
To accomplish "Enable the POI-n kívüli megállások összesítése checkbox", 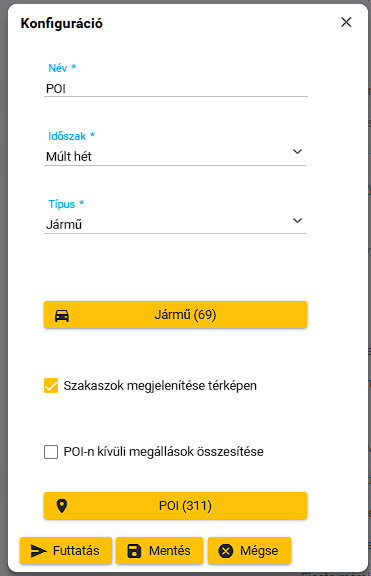I will coord(51,452).
